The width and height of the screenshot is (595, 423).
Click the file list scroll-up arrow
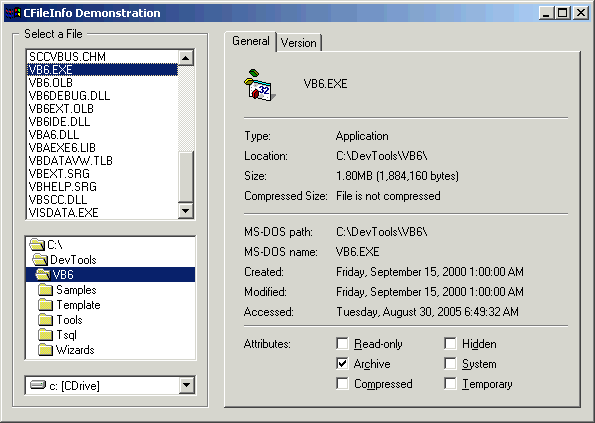[x=186, y=58]
